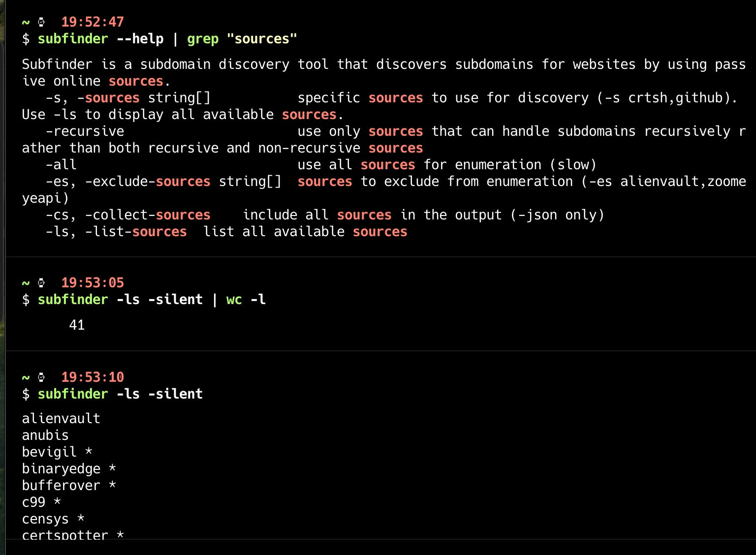The width and height of the screenshot is (756, 555).
Task: Click 'subfinder' in the --help command
Action: click(x=73, y=38)
